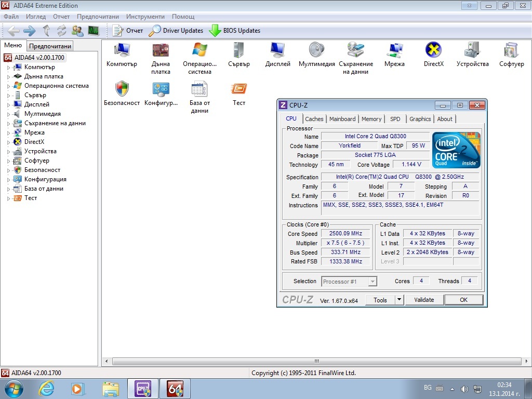
Task: Open the Безопасност shield icon
Action: pyautogui.click(x=122, y=89)
